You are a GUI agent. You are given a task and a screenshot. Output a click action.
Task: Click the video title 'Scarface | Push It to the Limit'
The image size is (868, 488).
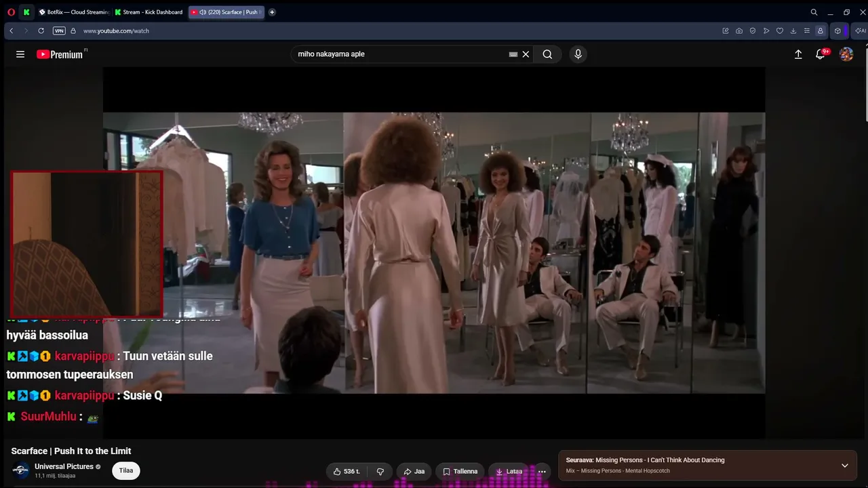pos(71,451)
